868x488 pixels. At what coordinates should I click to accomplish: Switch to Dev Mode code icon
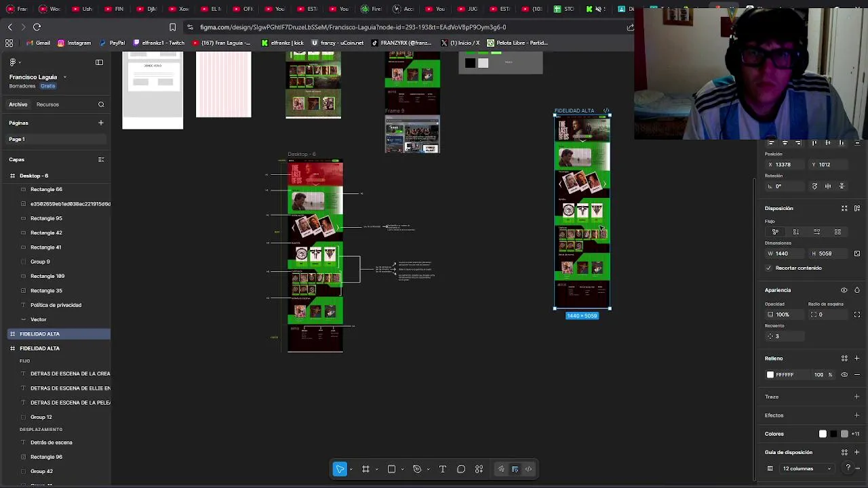click(x=529, y=469)
